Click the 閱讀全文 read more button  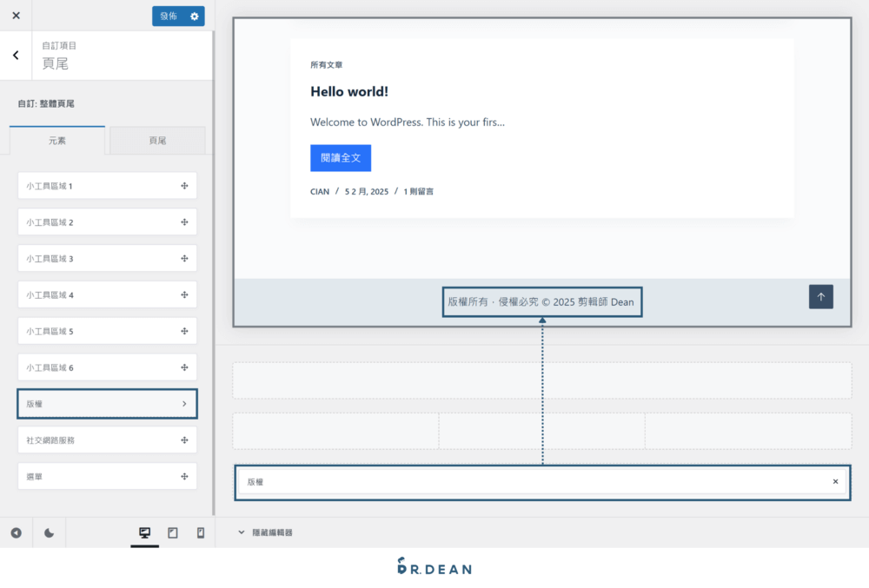click(x=341, y=158)
